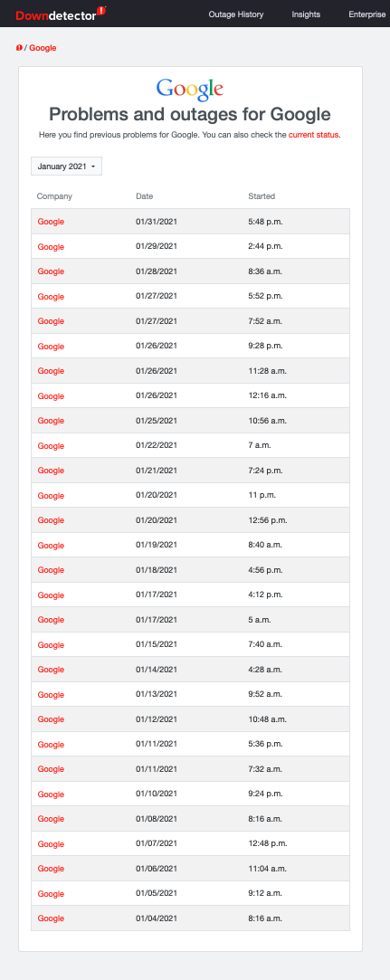Viewport: 390px width, 980px height.
Task: Open the Google link for 01/13/2021
Action: (x=51, y=694)
